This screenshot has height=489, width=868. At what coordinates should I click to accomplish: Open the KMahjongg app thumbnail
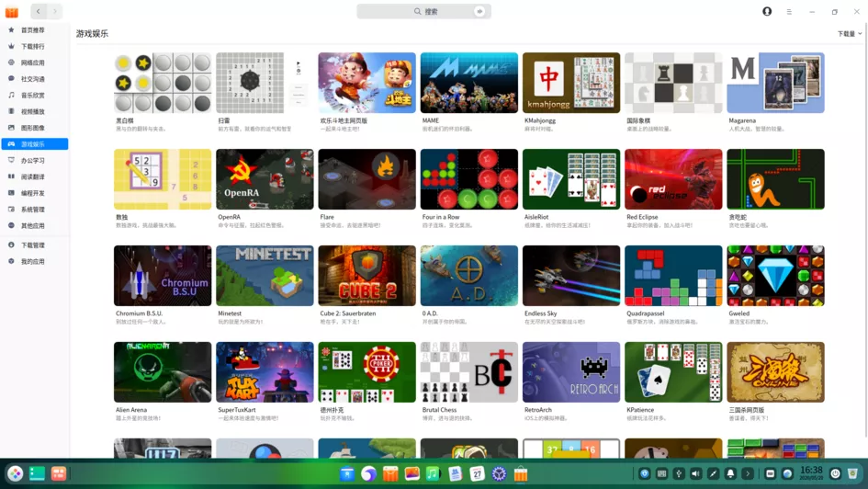571,83
